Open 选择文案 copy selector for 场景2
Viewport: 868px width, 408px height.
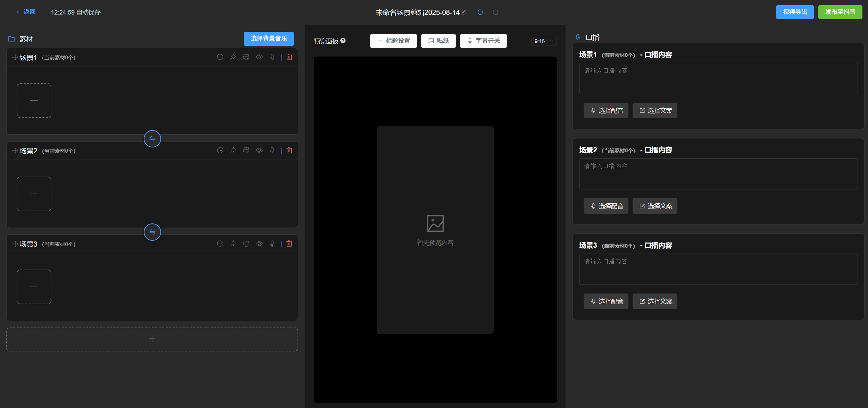[x=655, y=206]
